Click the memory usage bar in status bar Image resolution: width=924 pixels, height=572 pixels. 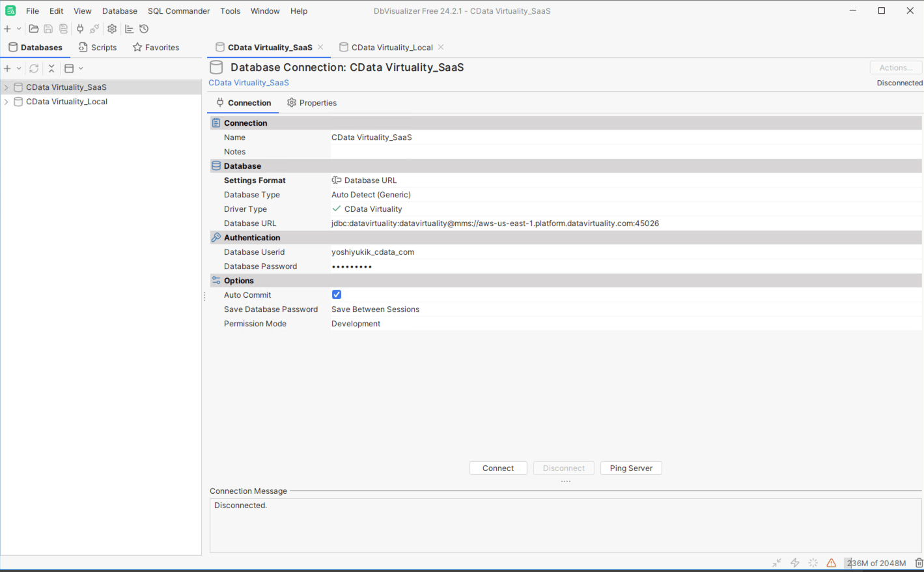876,563
